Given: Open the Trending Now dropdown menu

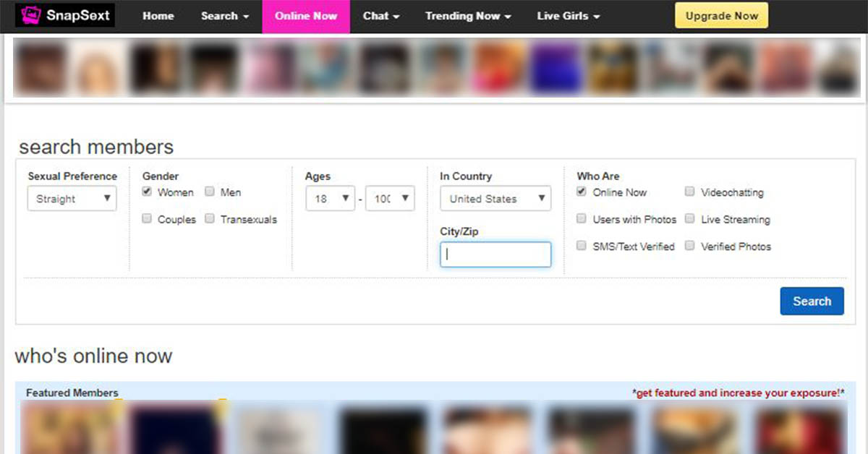Looking at the screenshot, I should (468, 16).
